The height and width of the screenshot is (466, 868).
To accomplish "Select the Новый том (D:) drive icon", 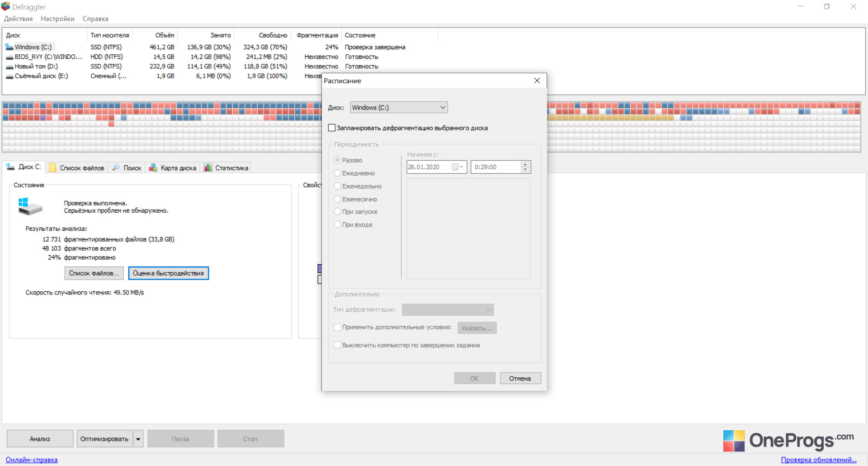I will point(9,67).
